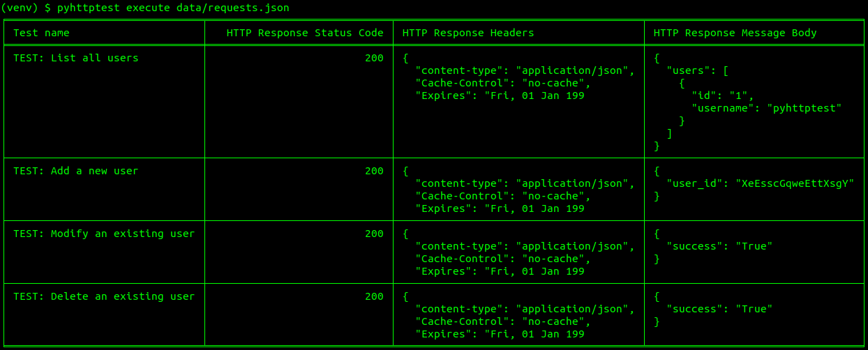Click the 200 status code for Add a new user
Screen dimensions: 868x350
(x=374, y=171)
